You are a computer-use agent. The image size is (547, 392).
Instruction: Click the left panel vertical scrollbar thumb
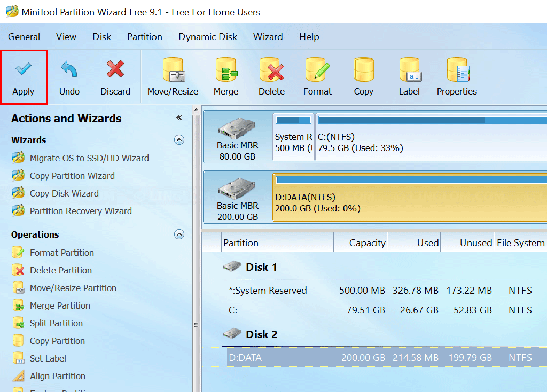coord(196,254)
